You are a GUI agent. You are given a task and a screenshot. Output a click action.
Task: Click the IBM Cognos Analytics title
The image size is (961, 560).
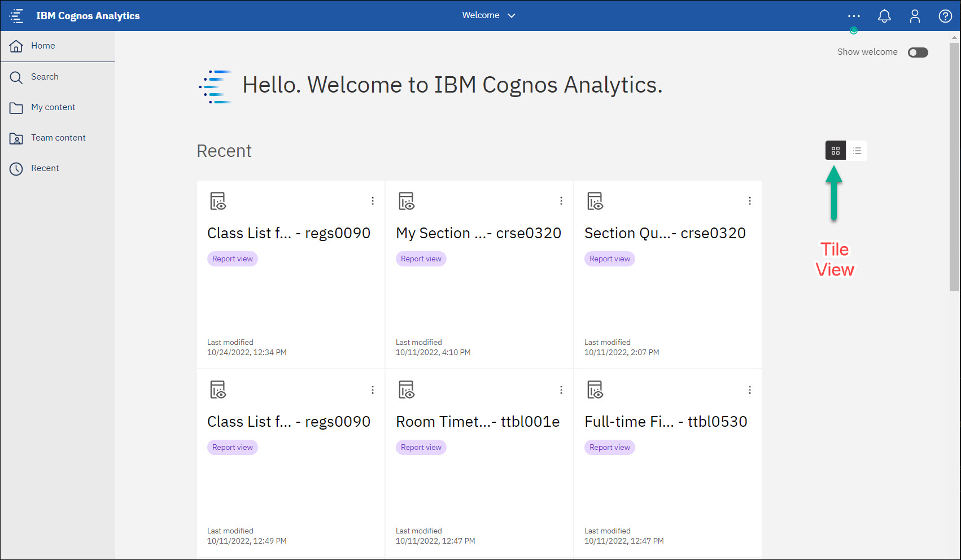pyautogui.click(x=88, y=16)
